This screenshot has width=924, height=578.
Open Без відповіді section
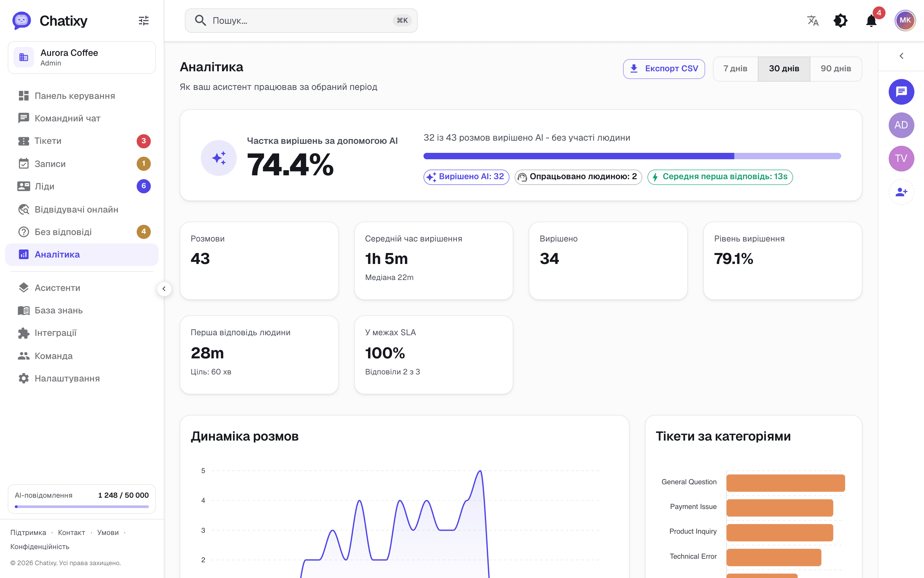(x=82, y=232)
